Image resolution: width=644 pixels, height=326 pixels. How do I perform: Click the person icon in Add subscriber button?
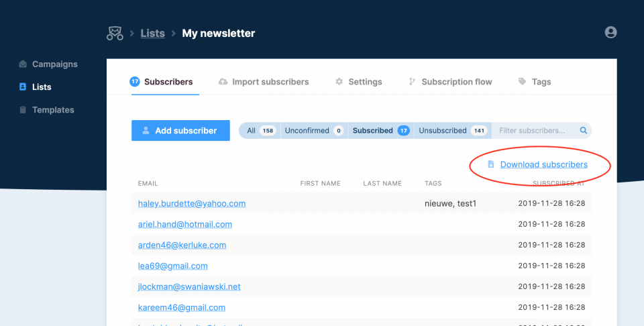pyautogui.click(x=146, y=131)
